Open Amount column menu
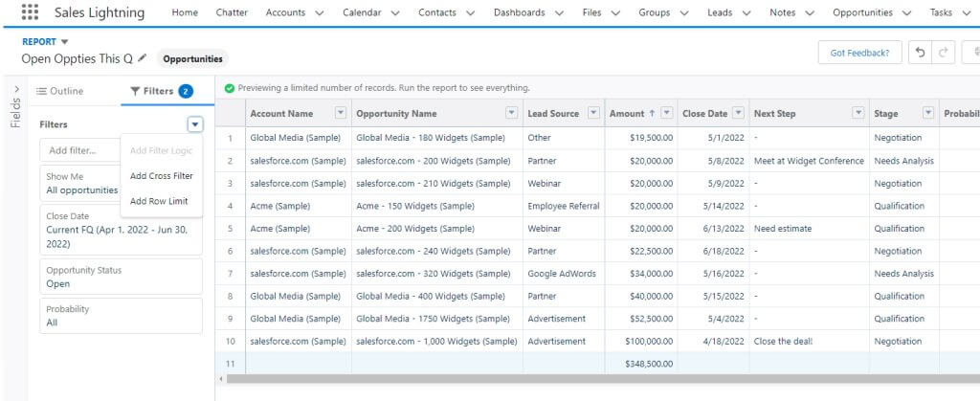Screen dimensions: 980x401 pos(667,113)
